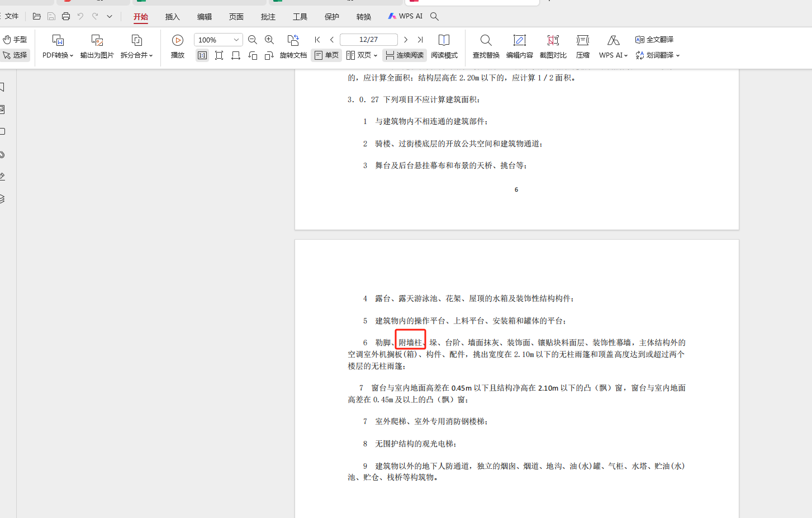Click 压缩 compress tool

(583, 46)
